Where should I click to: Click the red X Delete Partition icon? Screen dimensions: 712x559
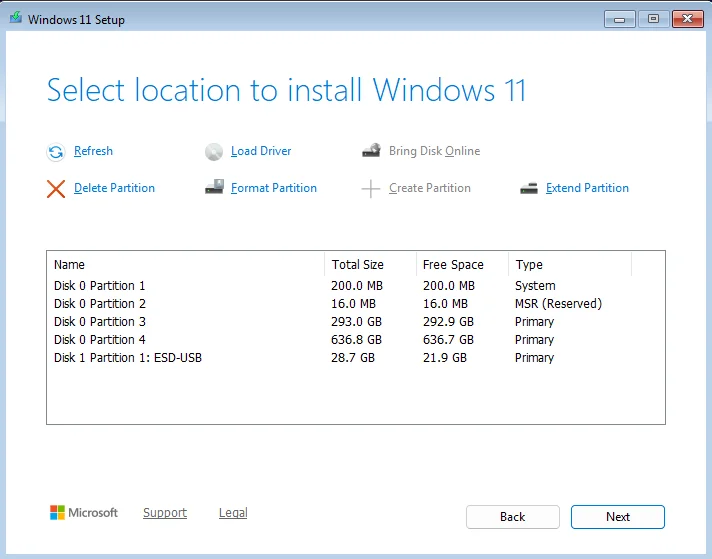pos(56,189)
